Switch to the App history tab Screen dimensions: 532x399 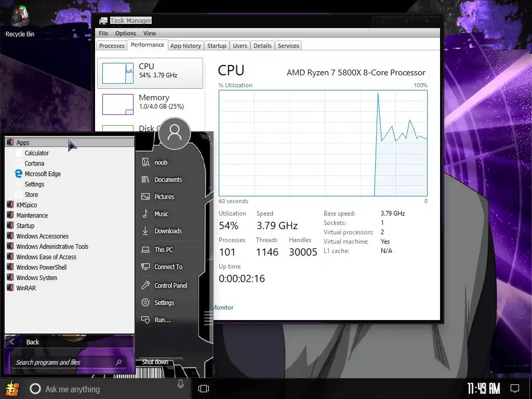pos(185,46)
